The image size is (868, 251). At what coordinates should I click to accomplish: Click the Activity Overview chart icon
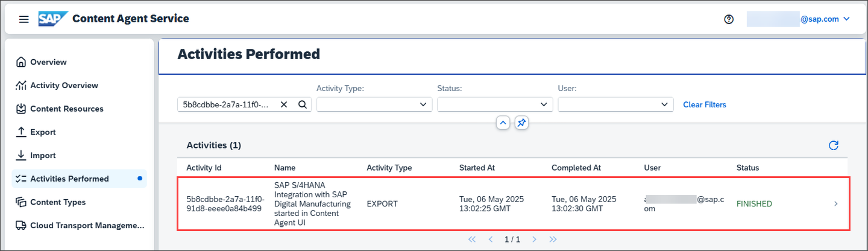click(x=21, y=86)
